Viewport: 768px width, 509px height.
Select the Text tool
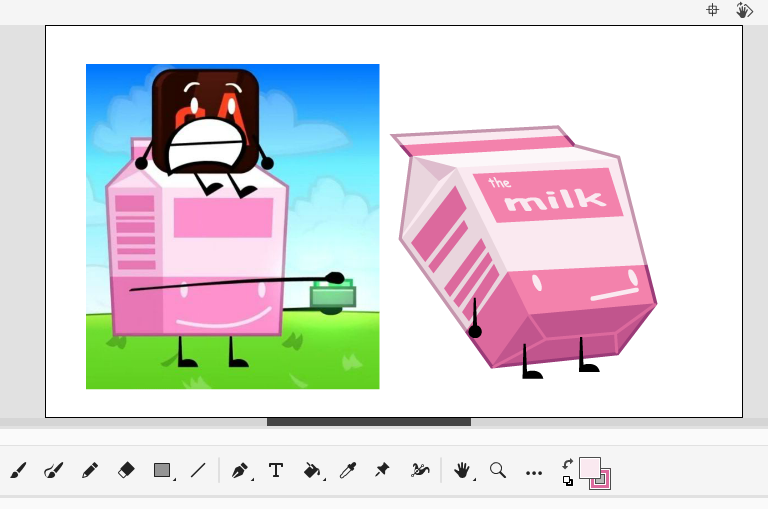click(276, 470)
